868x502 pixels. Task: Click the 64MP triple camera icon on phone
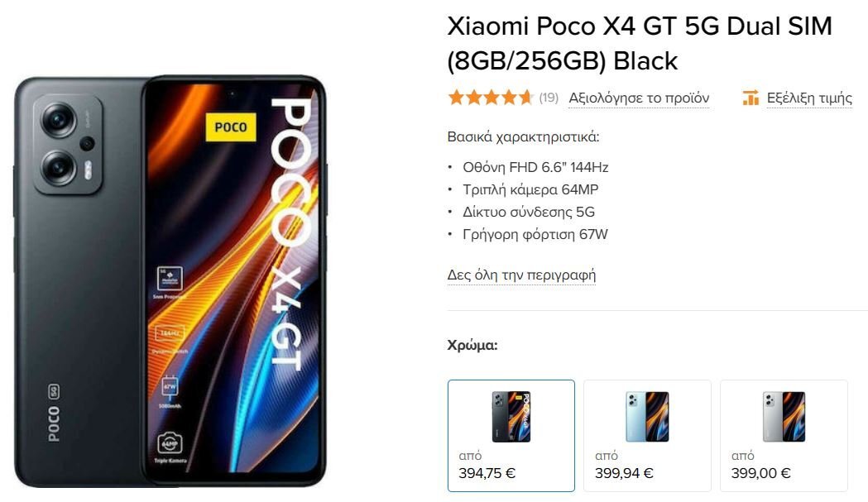(x=170, y=443)
